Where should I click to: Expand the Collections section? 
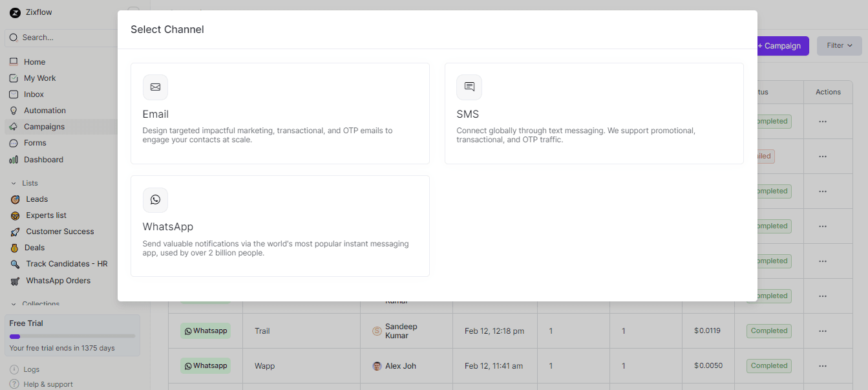[x=14, y=304]
